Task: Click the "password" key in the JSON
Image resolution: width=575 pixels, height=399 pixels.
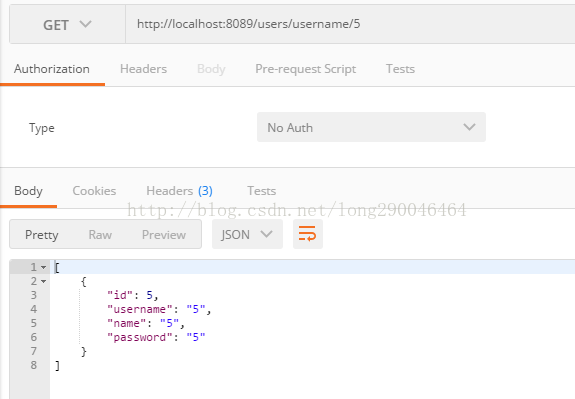Action: pyautogui.click(x=140, y=337)
